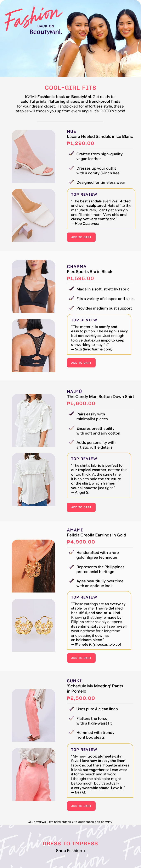The height and width of the screenshot is (868, 141).
Task: Click the BeautyMnl logo in the header banner
Action: pyautogui.click(x=45, y=32)
